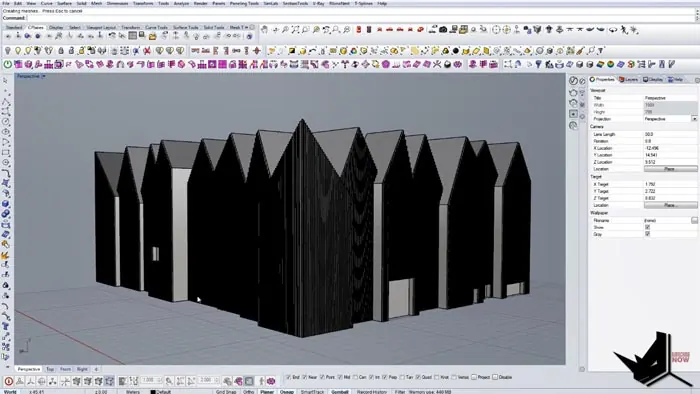Click the black Default layer swatch in status bar
Image resolution: width=700 pixels, height=394 pixels.
(153, 392)
